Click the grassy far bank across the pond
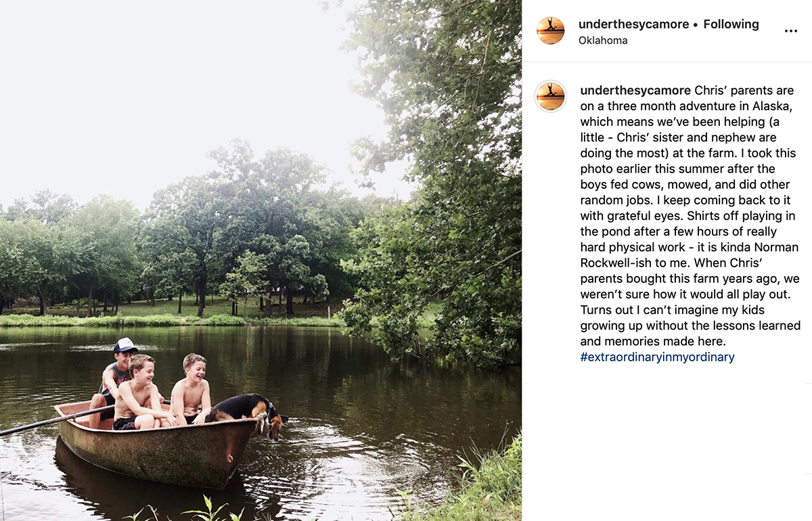812x521 pixels. [x=169, y=319]
